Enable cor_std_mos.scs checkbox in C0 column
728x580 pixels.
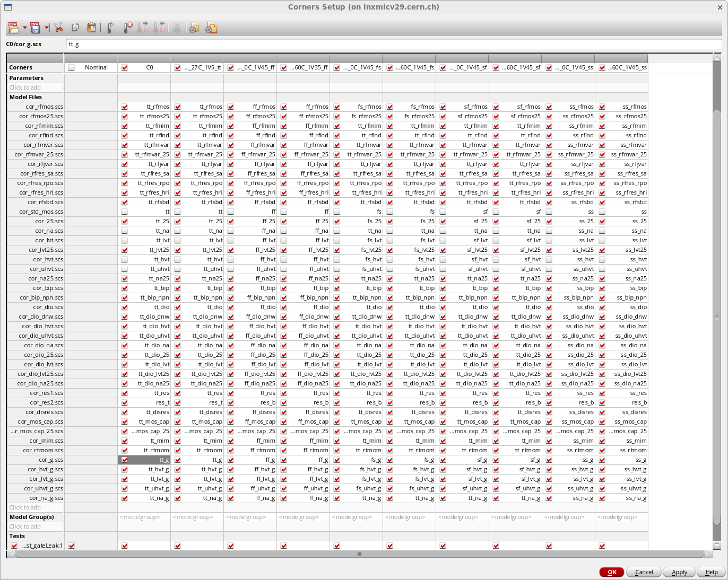click(125, 212)
